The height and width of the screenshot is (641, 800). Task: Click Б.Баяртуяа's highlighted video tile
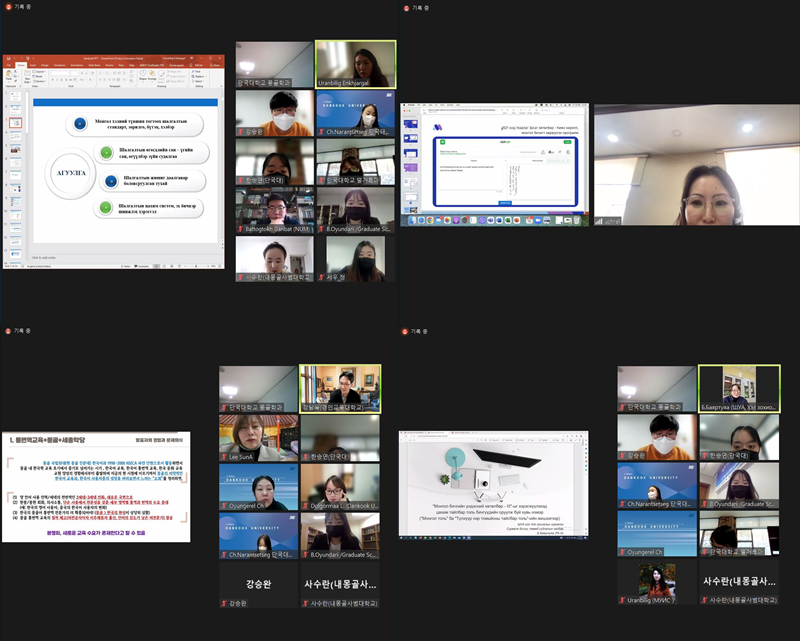[739, 388]
